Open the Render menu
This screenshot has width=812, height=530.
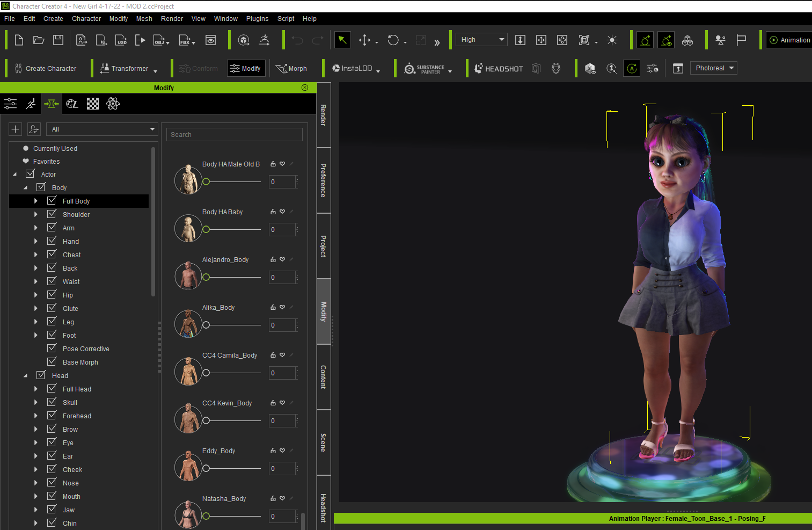[x=172, y=19]
